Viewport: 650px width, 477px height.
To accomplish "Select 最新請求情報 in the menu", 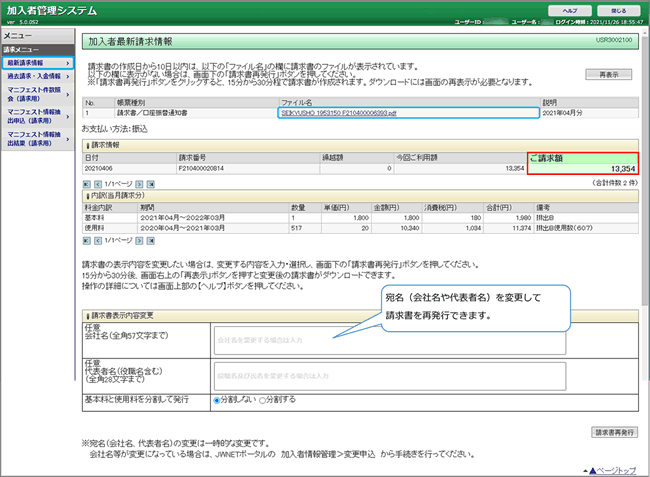I will pos(37,63).
